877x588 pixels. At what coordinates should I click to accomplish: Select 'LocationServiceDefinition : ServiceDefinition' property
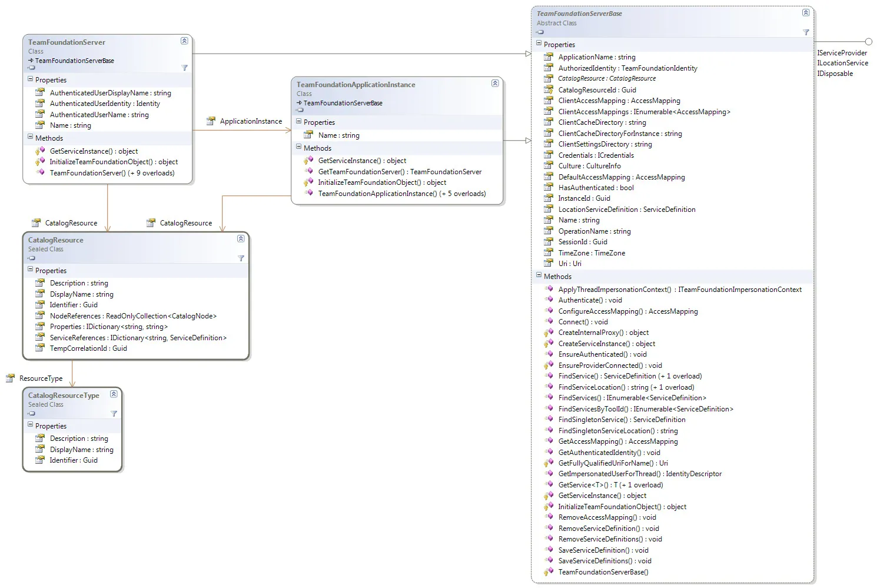pos(627,210)
